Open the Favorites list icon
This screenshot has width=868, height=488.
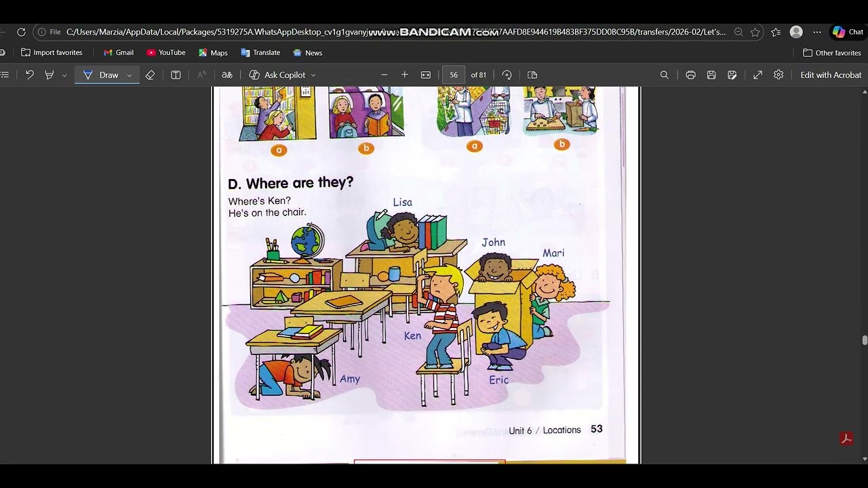(776, 32)
